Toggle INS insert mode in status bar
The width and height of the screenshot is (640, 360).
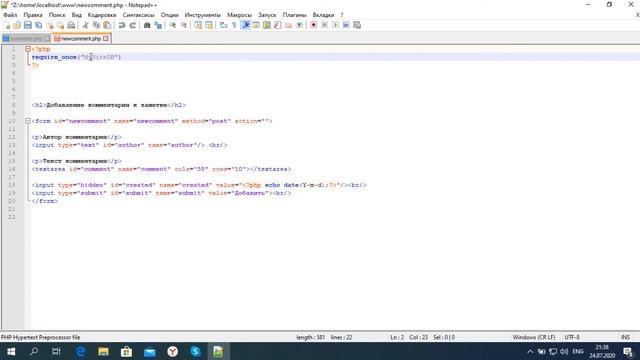625,337
